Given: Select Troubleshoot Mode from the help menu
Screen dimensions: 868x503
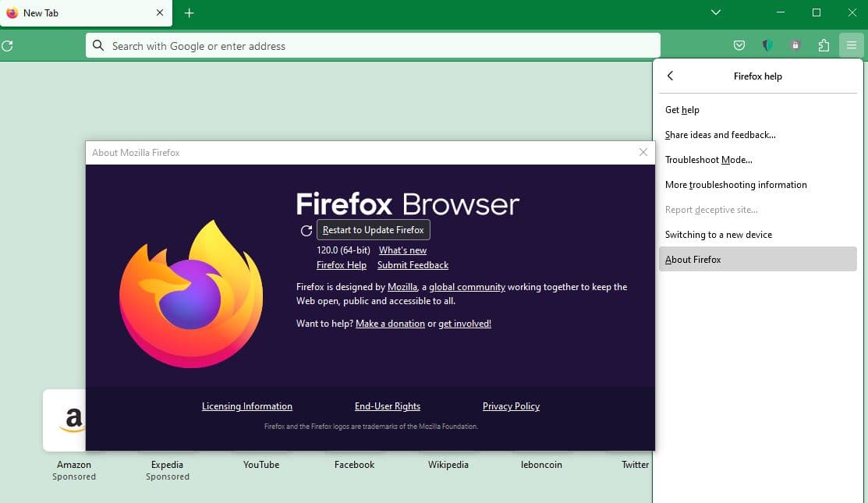Looking at the screenshot, I should (x=708, y=159).
